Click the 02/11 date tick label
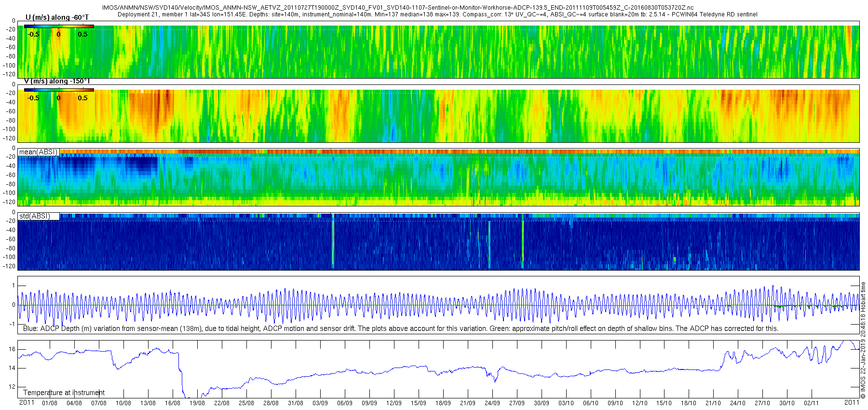Viewport: 868px width, 410px height. pos(812,403)
